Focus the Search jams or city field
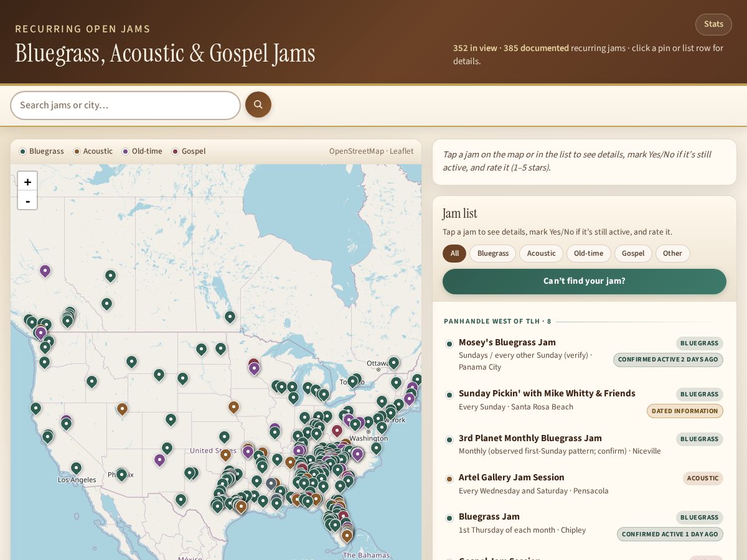Viewport: 747px width, 560px height. 125,105
